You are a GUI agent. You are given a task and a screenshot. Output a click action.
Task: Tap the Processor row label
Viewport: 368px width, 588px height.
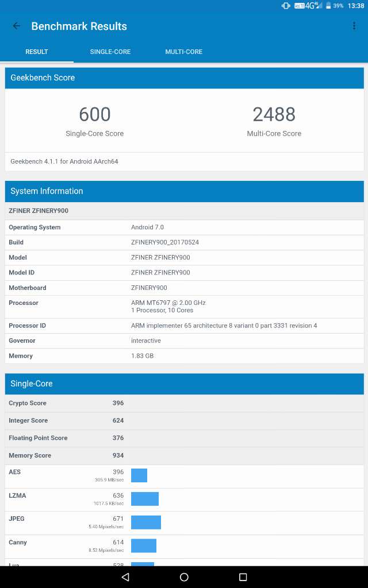pos(24,303)
